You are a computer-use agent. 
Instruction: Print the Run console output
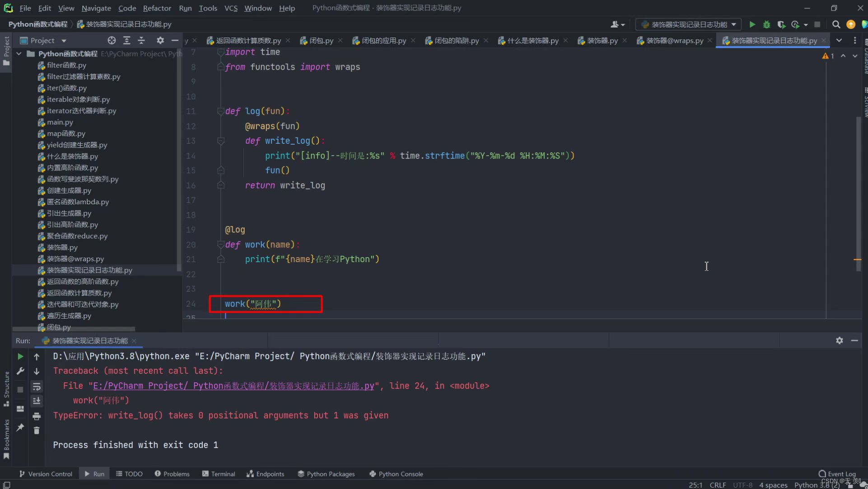point(37,416)
